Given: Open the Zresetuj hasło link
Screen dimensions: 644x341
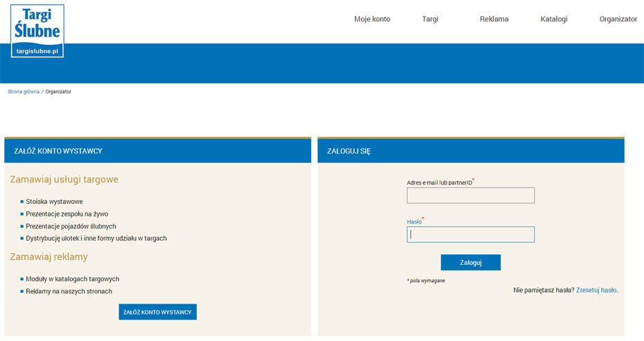Looking at the screenshot, I should [x=596, y=291].
